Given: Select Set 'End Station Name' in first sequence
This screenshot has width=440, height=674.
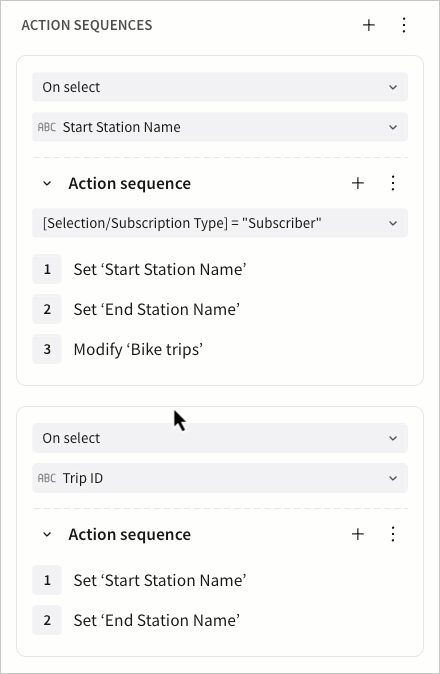Looking at the screenshot, I should (156, 309).
